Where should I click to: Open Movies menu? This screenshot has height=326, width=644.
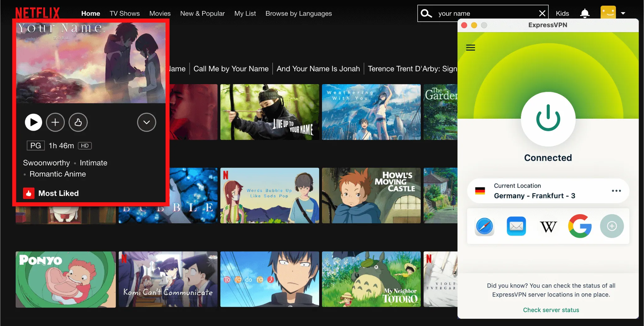(160, 14)
